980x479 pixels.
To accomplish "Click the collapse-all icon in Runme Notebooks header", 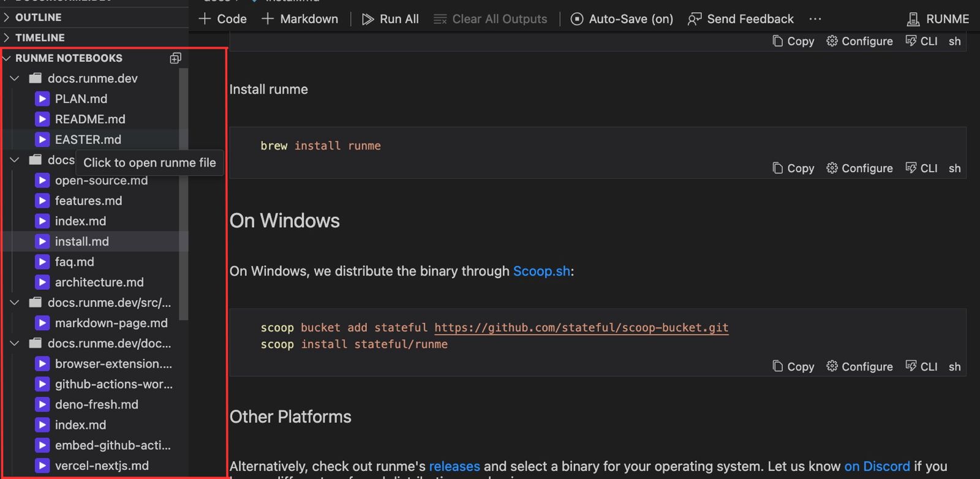I will coord(175,58).
